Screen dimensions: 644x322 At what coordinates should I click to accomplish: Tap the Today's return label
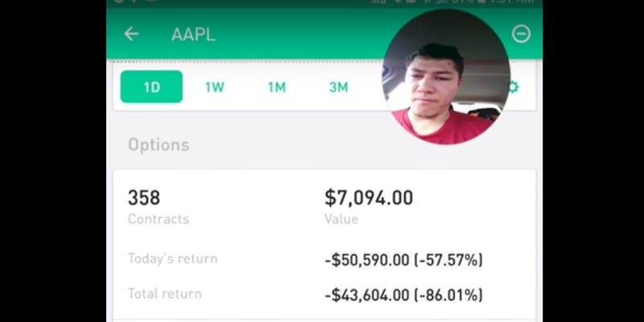pos(173,258)
